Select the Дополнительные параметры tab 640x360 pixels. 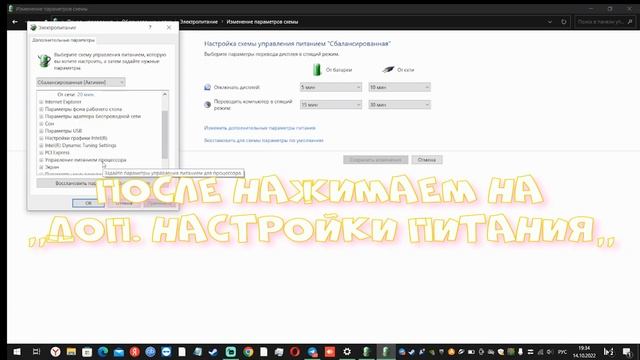pos(63,40)
